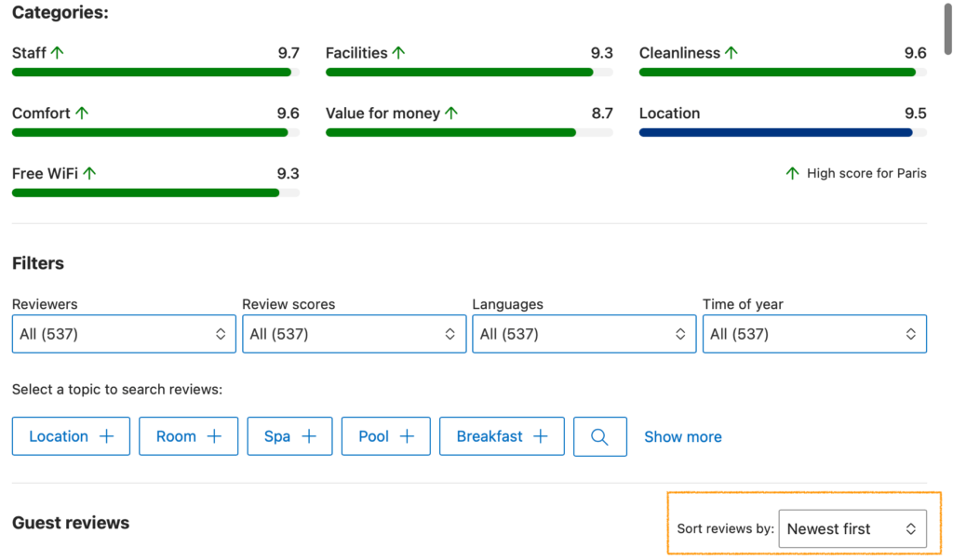The image size is (953, 560).
Task: Click the magnifying glass search topics button
Action: point(600,436)
